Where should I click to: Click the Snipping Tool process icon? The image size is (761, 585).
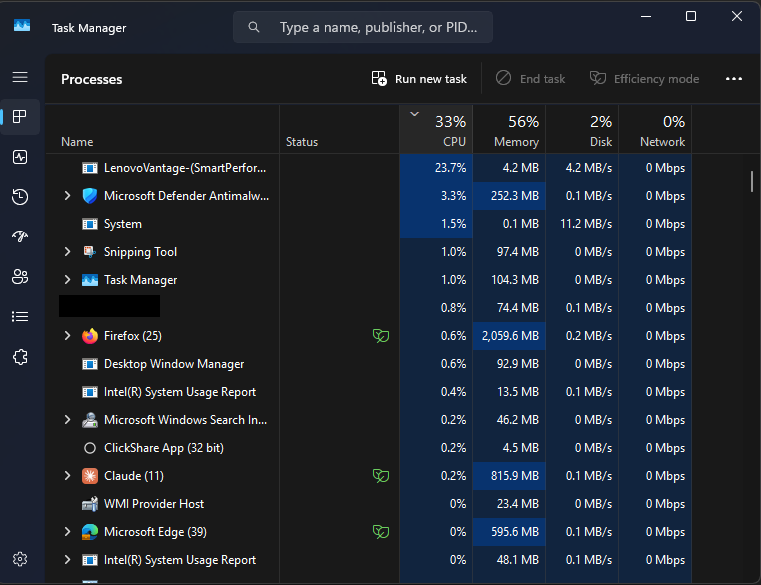90,252
